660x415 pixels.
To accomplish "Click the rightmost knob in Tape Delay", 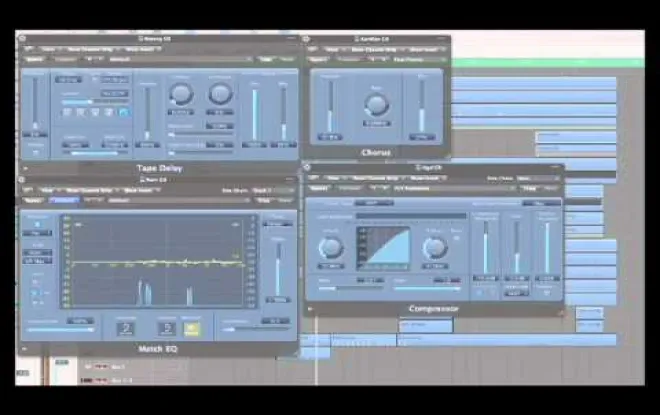I will coord(221,94).
